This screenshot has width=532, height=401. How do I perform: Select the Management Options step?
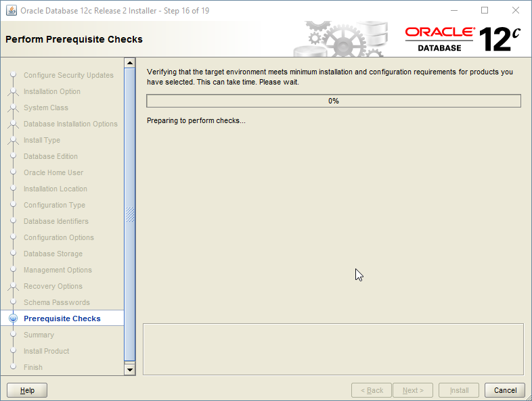[58, 270]
